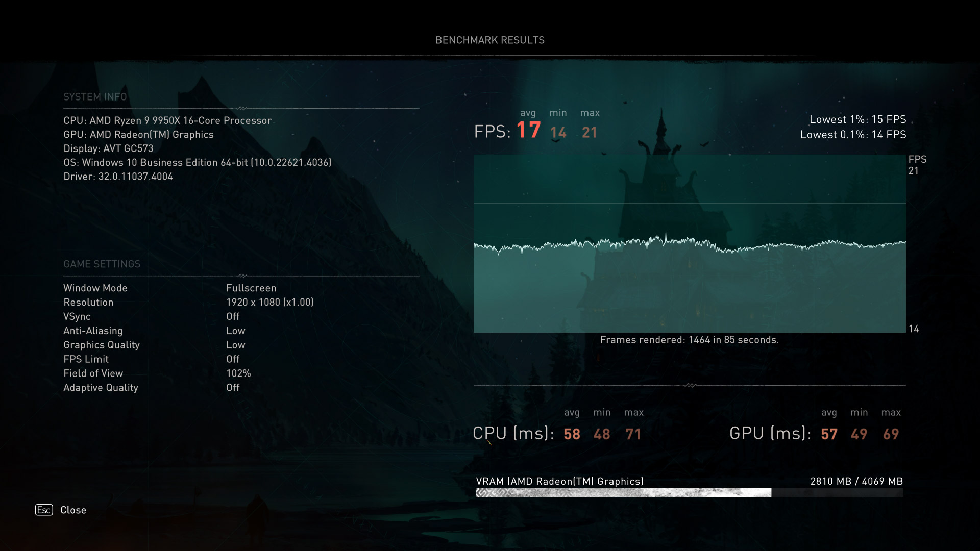The height and width of the screenshot is (551, 980).
Task: Select the Field of View 102% value
Action: (239, 373)
